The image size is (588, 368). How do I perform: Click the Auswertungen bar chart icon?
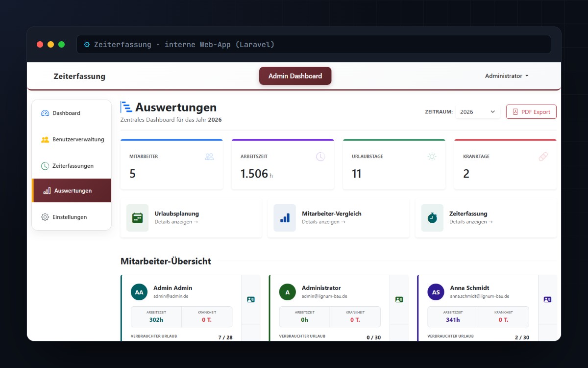pos(47,191)
